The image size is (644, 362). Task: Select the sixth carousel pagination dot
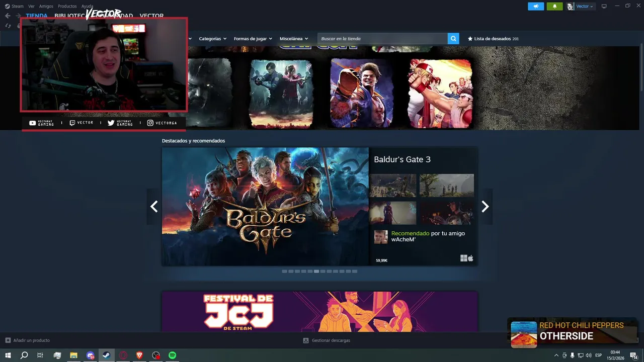click(316, 271)
